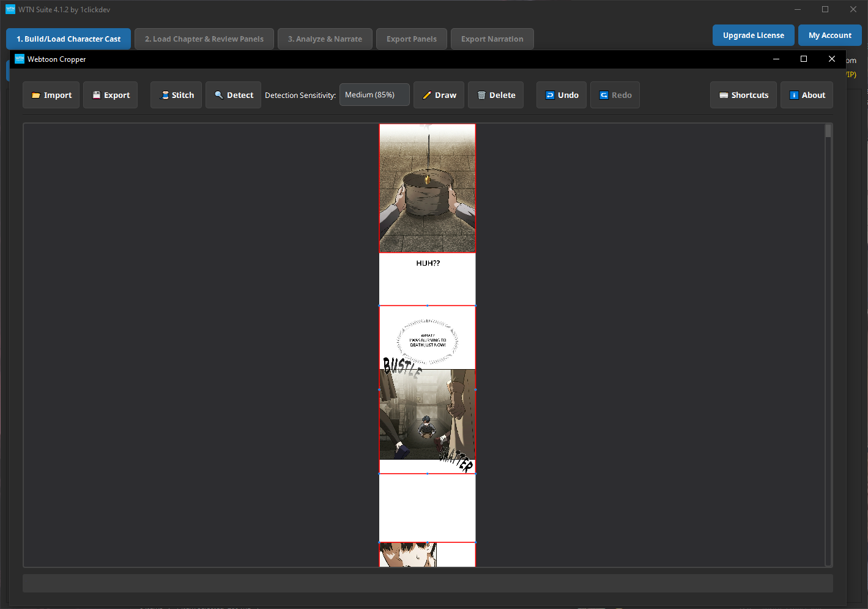This screenshot has height=609, width=868.
Task: Switch to Load Chapter & Review Panels step
Action: click(204, 39)
